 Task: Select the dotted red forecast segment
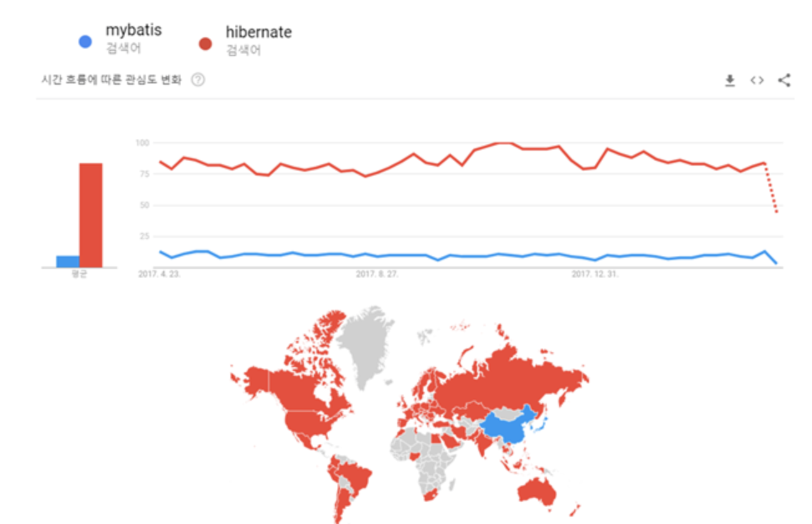click(771, 187)
